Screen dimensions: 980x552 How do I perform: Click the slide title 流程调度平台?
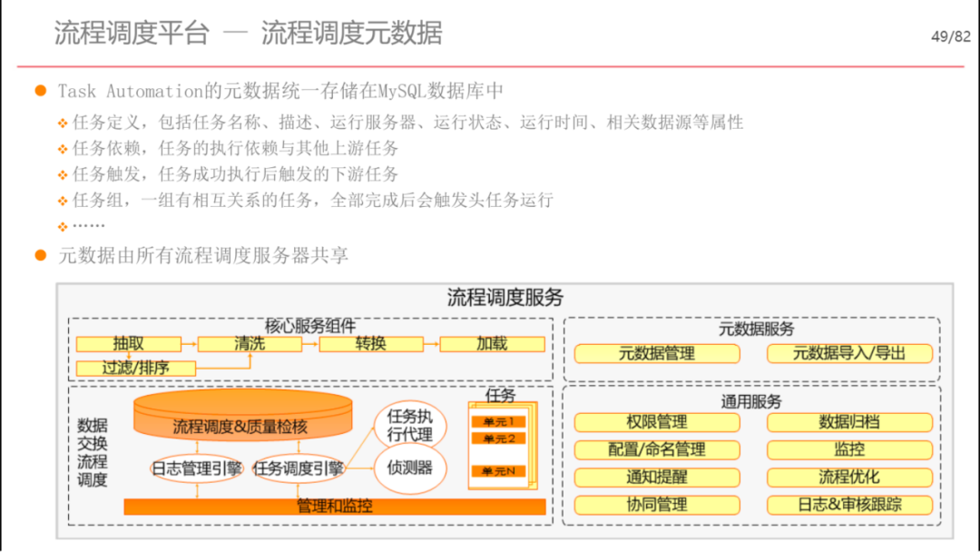(x=132, y=33)
